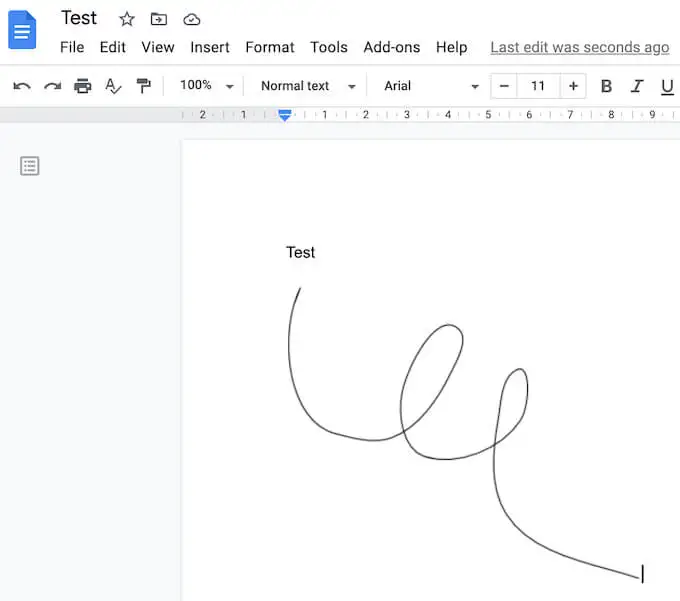Activate the Paint format tool
680x601 pixels.
[144, 86]
